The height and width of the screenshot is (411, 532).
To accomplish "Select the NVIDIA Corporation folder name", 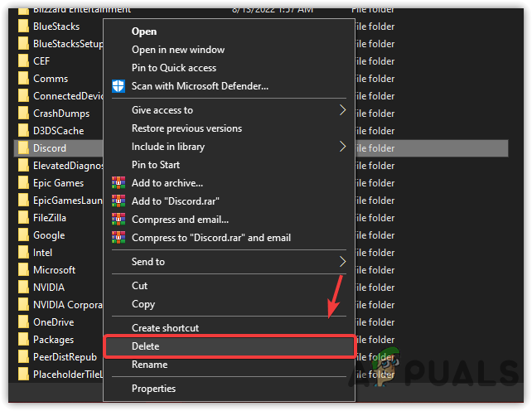I will pos(67,305).
